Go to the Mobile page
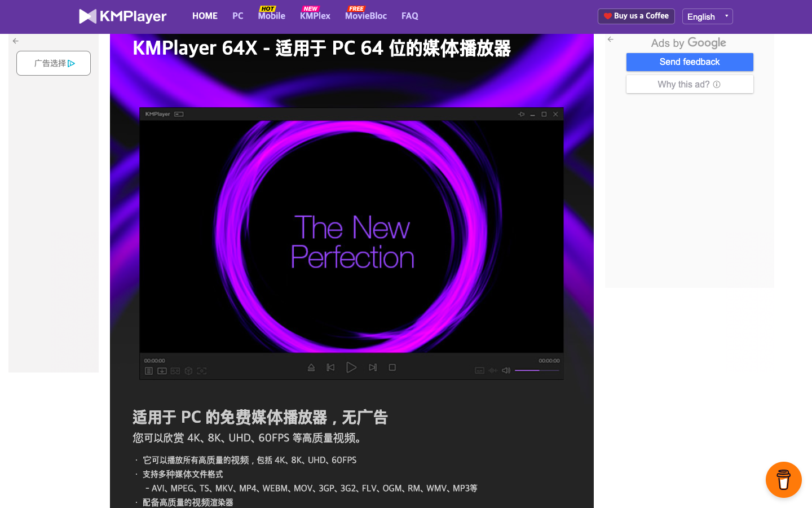812x508 pixels. [x=272, y=16]
